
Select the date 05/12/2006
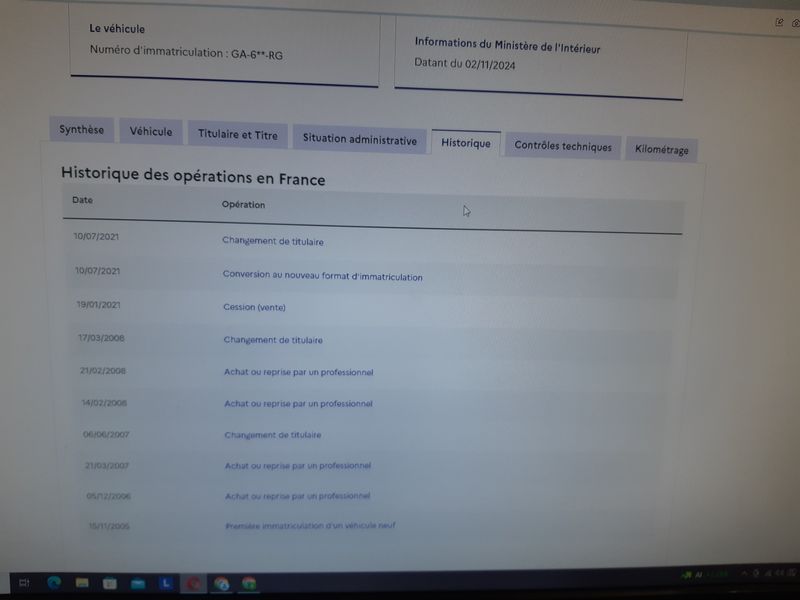point(109,495)
